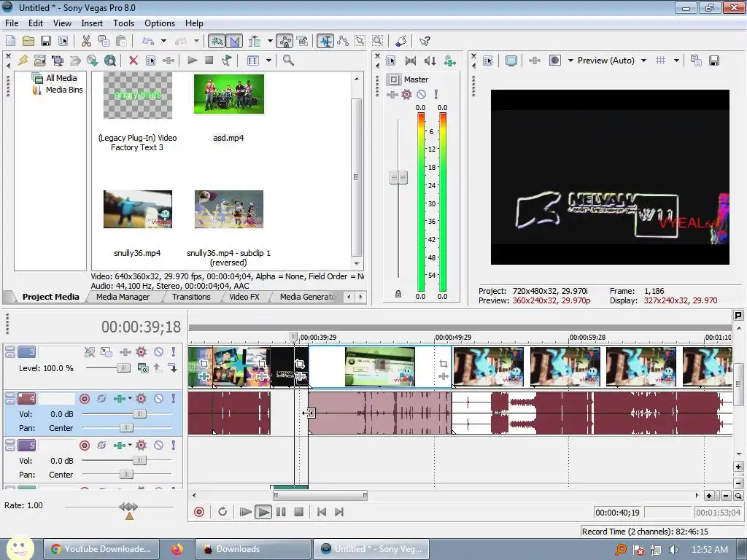Open the Redo history dropdown arrow
The height and width of the screenshot is (560, 747).
click(196, 41)
